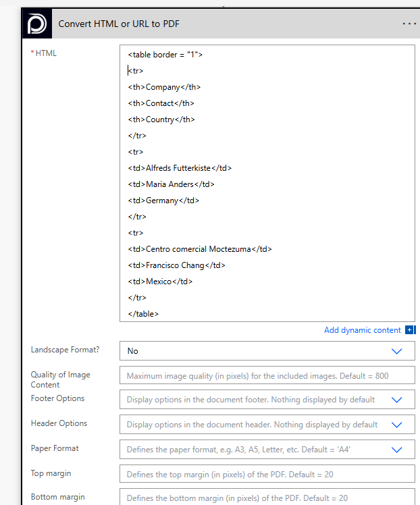Place cursor on the closing table tag

[143, 314]
